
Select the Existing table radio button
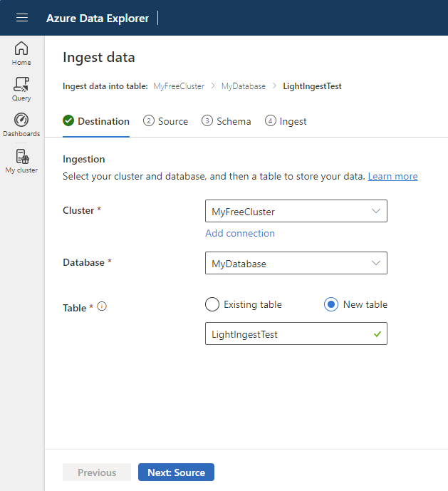tap(212, 304)
